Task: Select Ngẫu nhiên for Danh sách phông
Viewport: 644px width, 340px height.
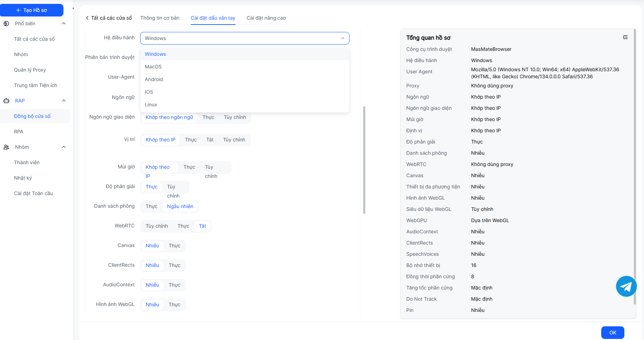Action: (x=180, y=206)
